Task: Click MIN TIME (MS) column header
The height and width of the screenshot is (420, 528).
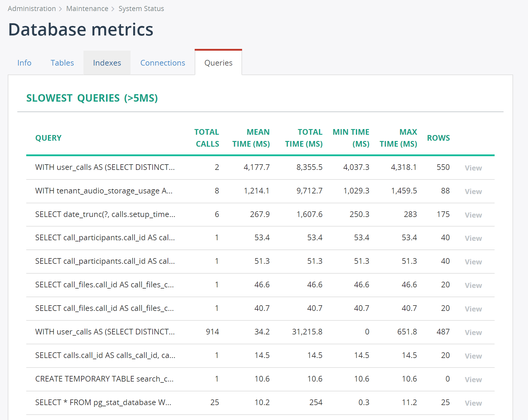Action: 351,138
